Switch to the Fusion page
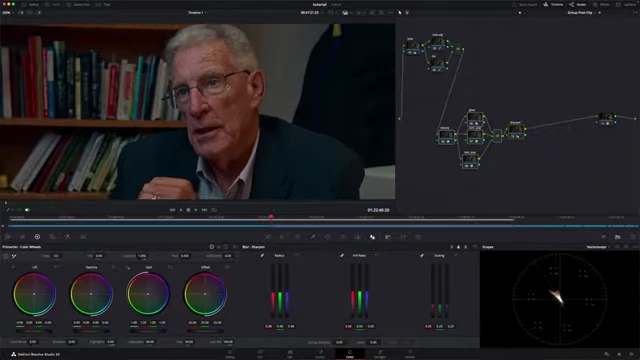Viewport: 640px width, 360px height. [320, 354]
